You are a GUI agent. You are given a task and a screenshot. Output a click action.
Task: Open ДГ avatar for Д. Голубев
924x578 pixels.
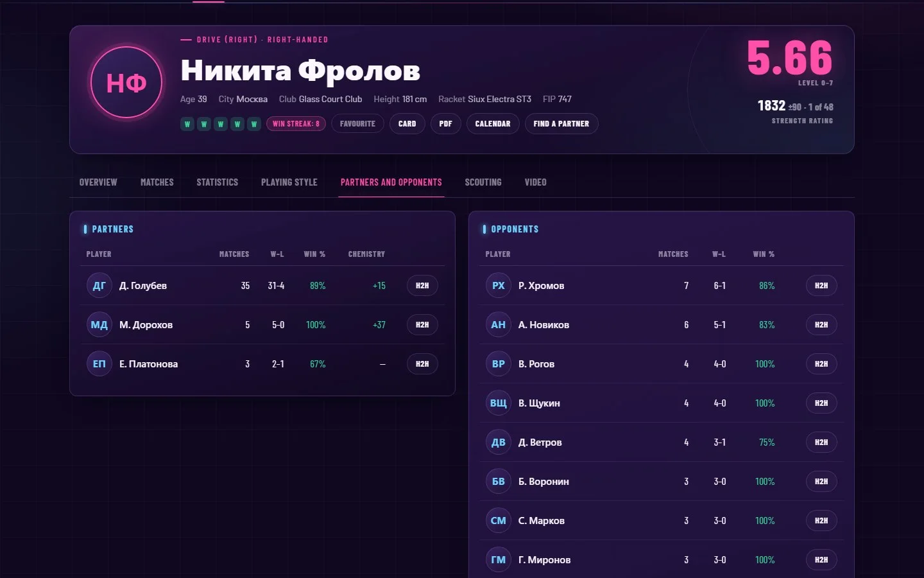[99, 286]
